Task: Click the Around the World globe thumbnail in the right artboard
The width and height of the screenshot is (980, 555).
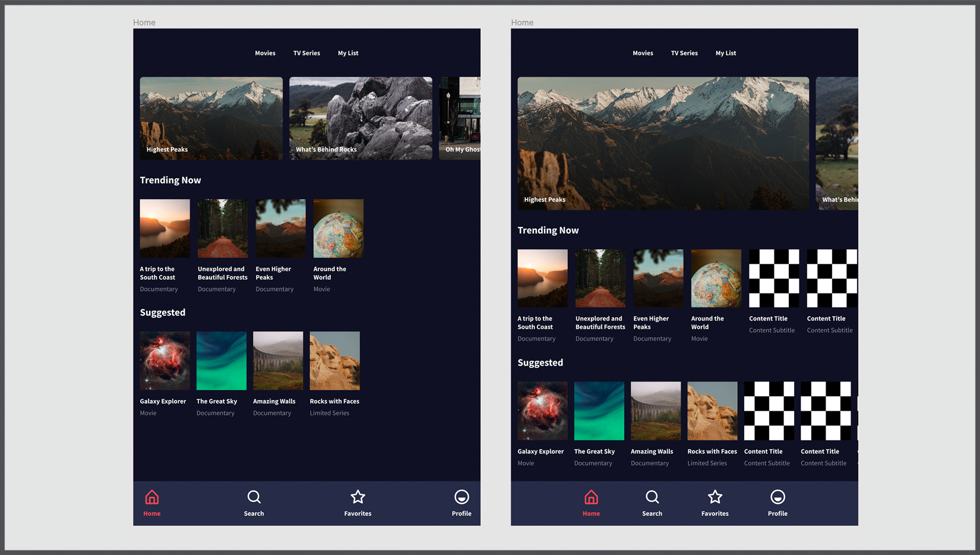Action: pos(716,278)
